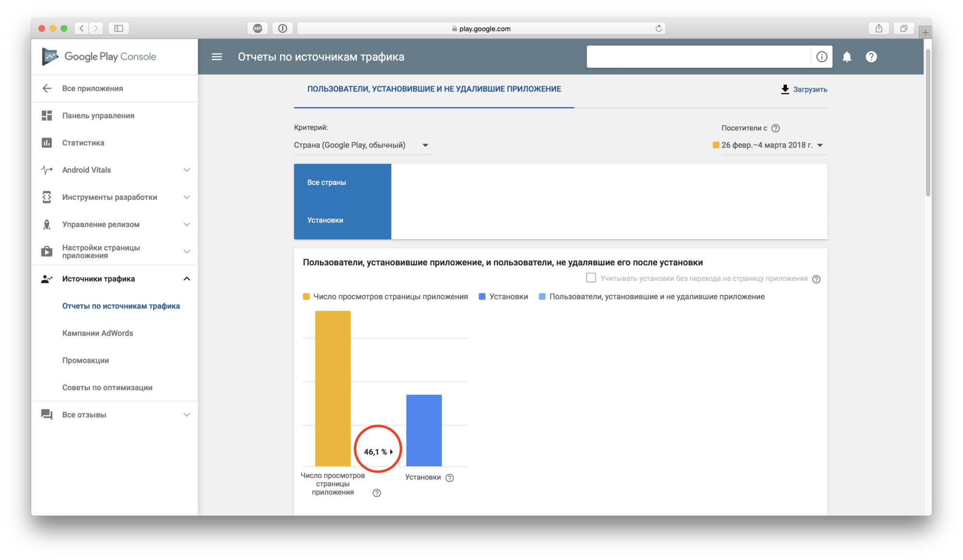Click the info icon beside search box
The width and height of the screenshot is (963, 560).
click(x=821, y=57)
